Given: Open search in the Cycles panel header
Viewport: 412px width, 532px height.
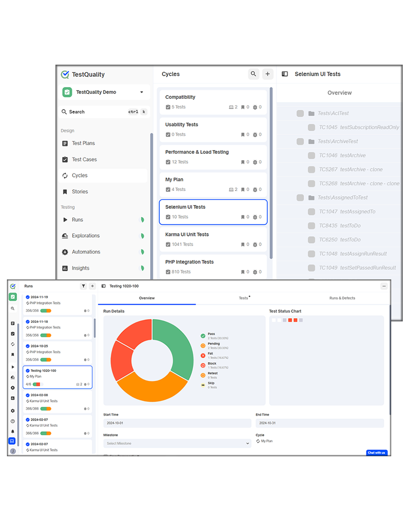Looking at the screenshot, I should [x=254, y=73].
